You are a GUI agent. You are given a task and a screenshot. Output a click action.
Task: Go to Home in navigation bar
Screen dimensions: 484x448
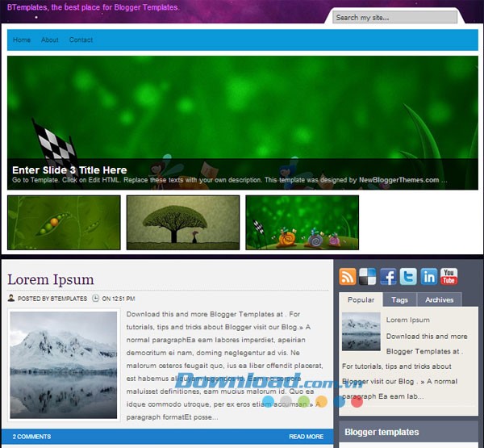pyautogui.click(x=22, y=40)
